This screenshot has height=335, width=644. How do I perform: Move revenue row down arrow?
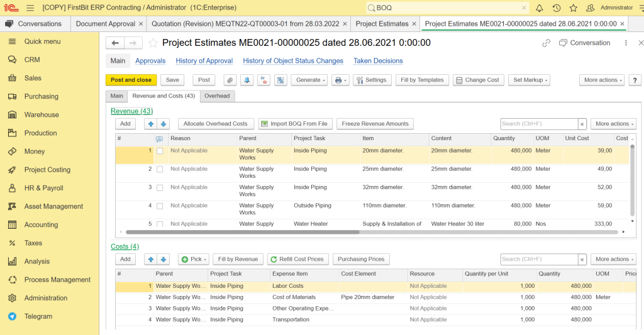coord(163,124)
